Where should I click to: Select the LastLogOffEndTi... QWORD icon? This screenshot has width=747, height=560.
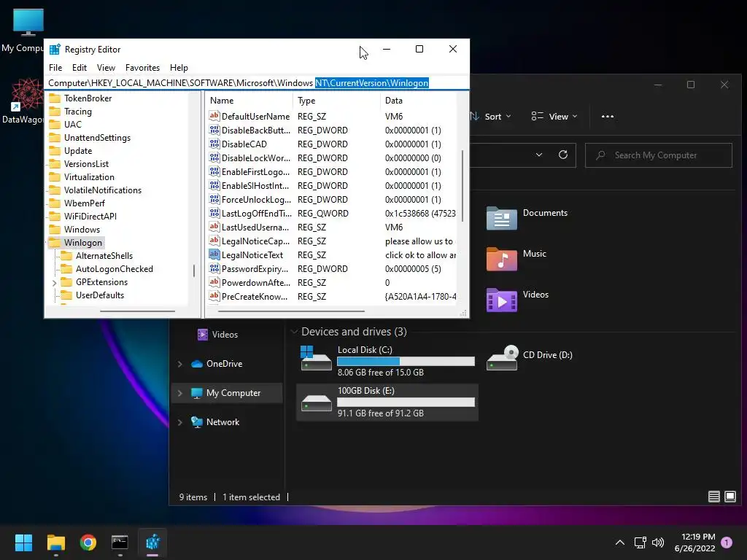(214, 212)
